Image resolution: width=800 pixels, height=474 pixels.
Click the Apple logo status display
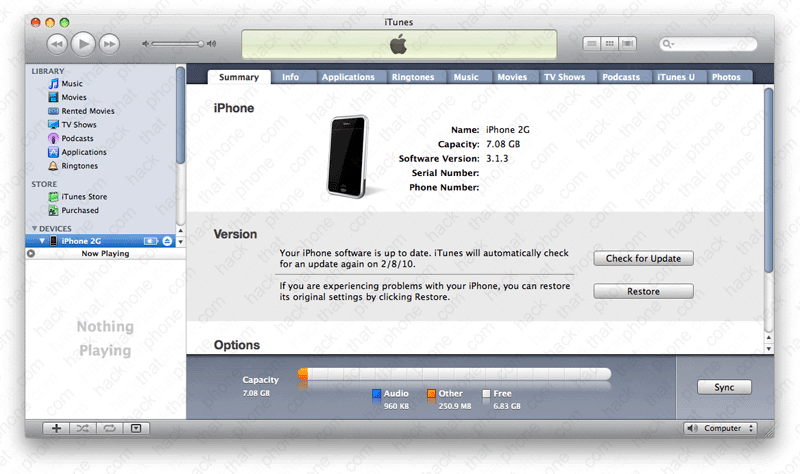tap(398, 44)
